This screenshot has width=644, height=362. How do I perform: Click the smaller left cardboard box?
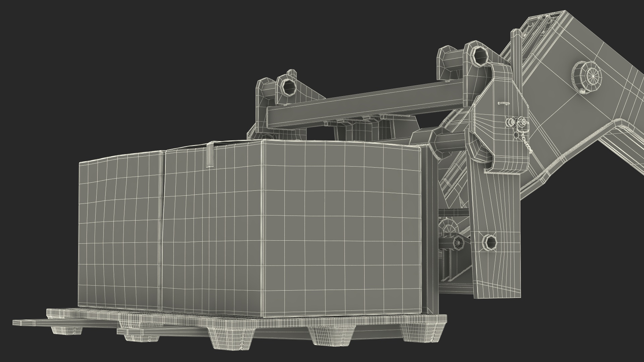tap(120, 231)
